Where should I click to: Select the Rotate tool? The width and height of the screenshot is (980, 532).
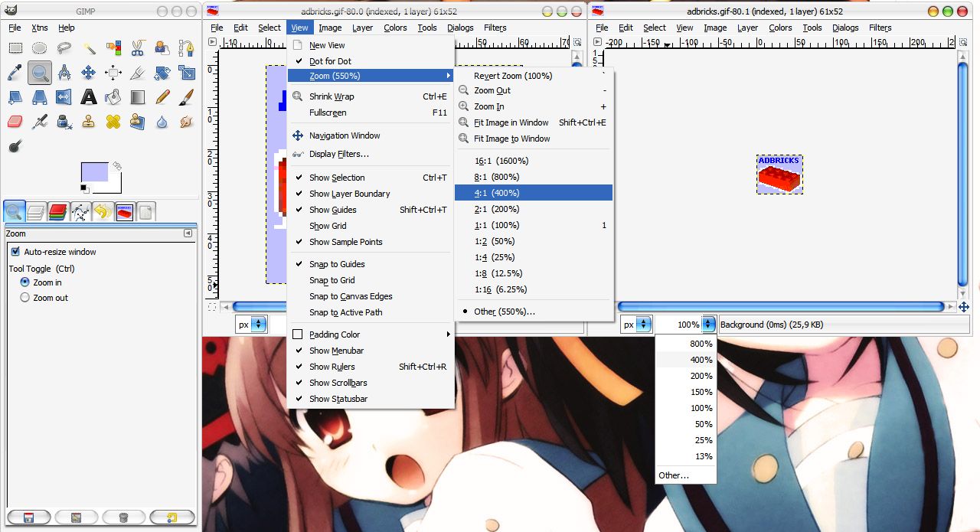click(x=162, y=73)
